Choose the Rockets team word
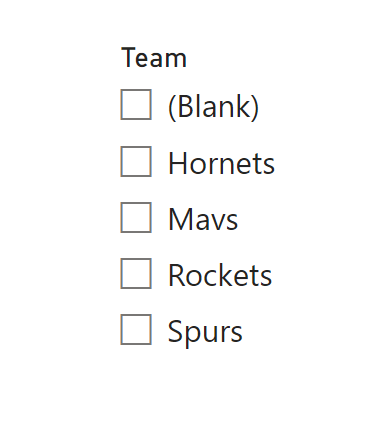 (x=220, y=275)
